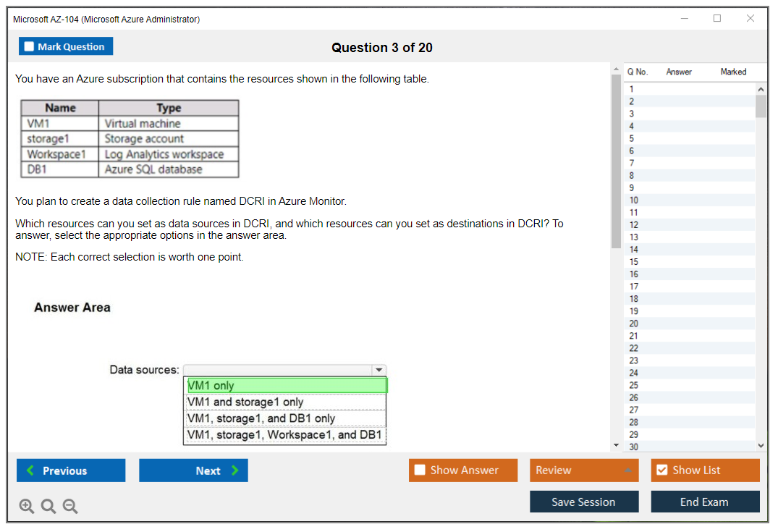Collapse the Review dropdown
The width and height of the screenshot is (778, 532).
tap(627, 470)
